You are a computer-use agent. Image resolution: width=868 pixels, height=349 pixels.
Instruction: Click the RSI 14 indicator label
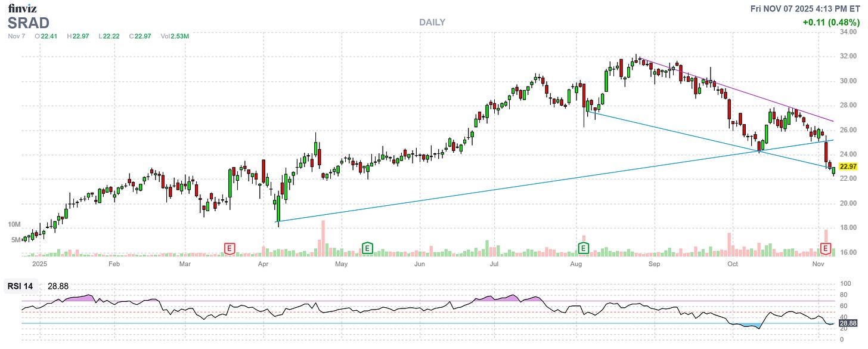point(20,286)
